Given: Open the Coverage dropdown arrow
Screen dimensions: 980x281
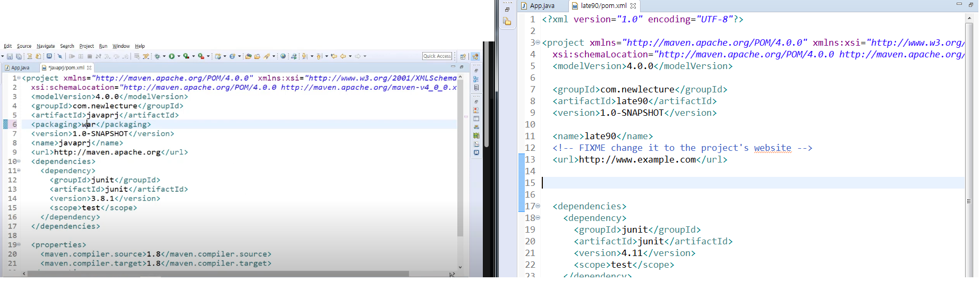Looking at the screenshot, I should (193, 56).
